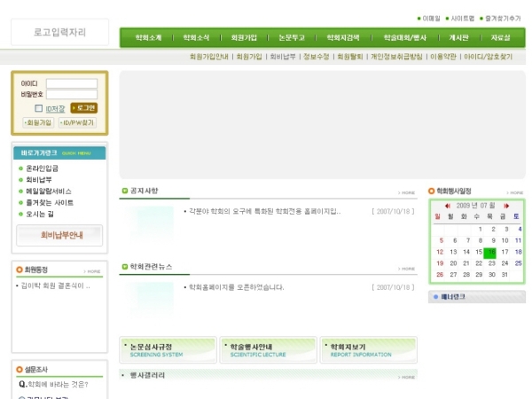Viewport: 532px width, 399px height.
Task: Go to next month in calendar
Action: coord(506,206)
